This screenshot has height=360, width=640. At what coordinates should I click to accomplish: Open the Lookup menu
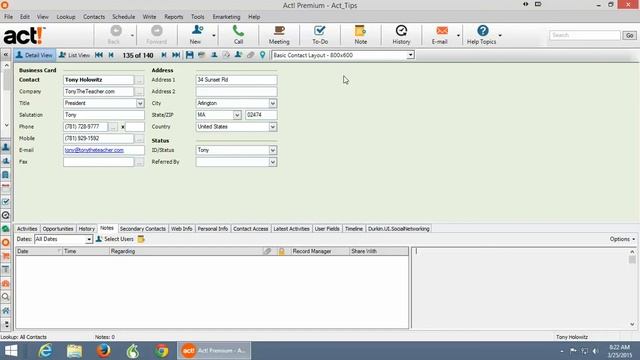pyautogui.click(x=66, y=17)
